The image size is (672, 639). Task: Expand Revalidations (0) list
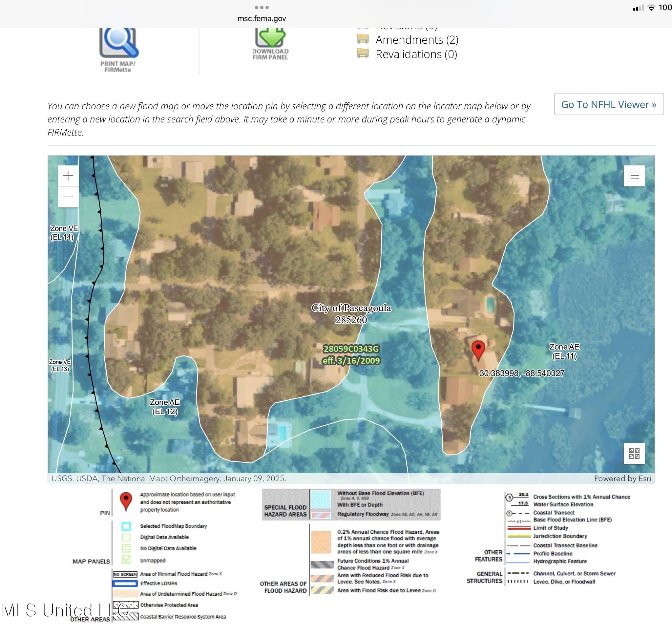(x=416, y=54)
